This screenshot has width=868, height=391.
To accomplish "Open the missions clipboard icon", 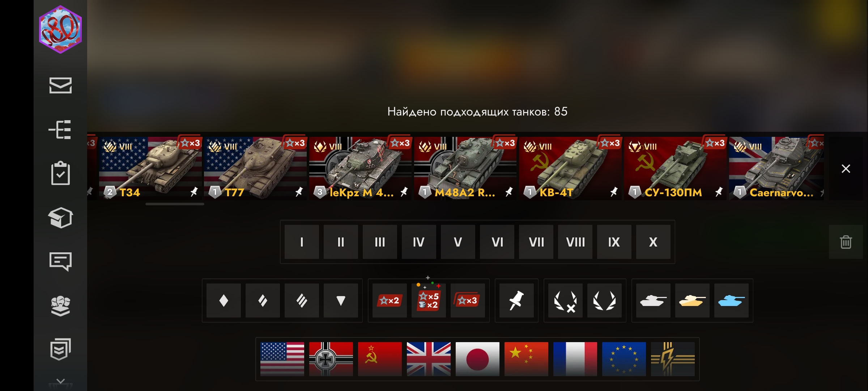I will [60, 173].
